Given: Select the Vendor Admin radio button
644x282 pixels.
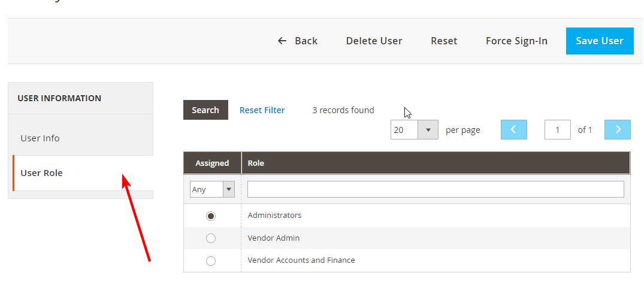Looking at the screenshot, I should click(x=211, y=238).
